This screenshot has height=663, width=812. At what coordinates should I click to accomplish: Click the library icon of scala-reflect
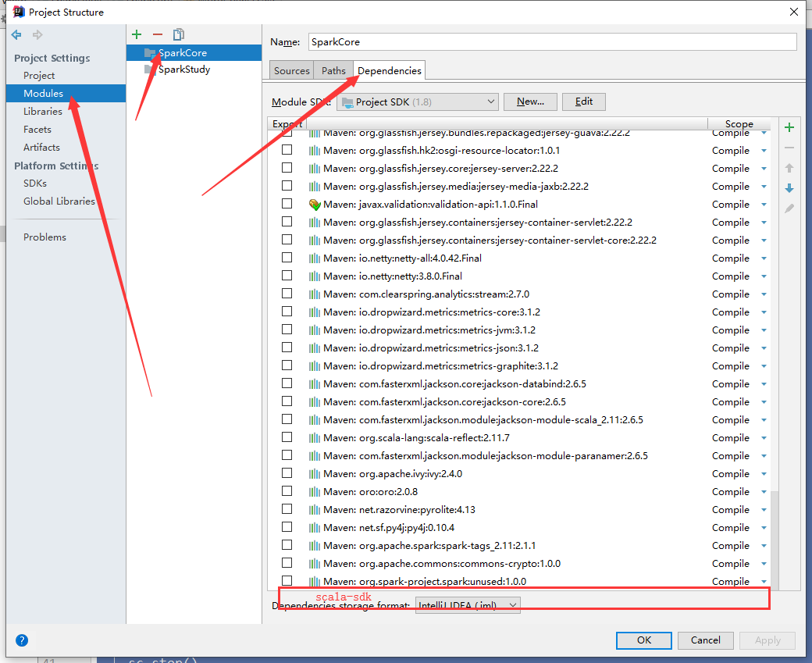pyautogui.click(x=315, y=438)
